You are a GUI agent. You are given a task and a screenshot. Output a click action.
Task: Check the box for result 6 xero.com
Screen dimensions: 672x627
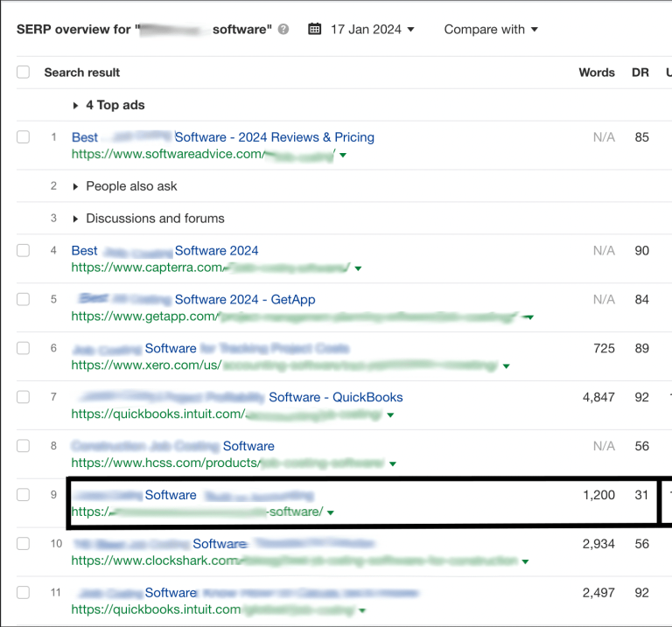[23, 348]
